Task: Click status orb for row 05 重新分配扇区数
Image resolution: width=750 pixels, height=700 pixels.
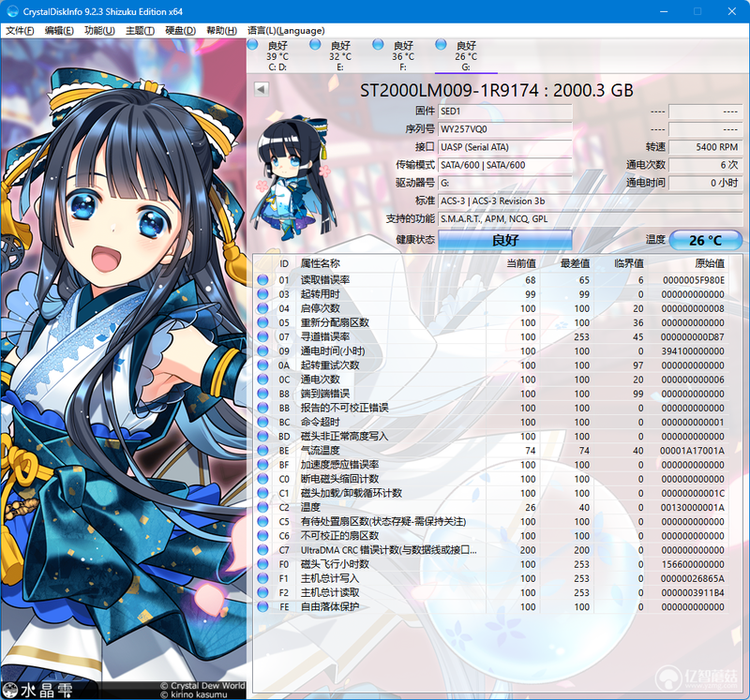Action: [262, 322]
